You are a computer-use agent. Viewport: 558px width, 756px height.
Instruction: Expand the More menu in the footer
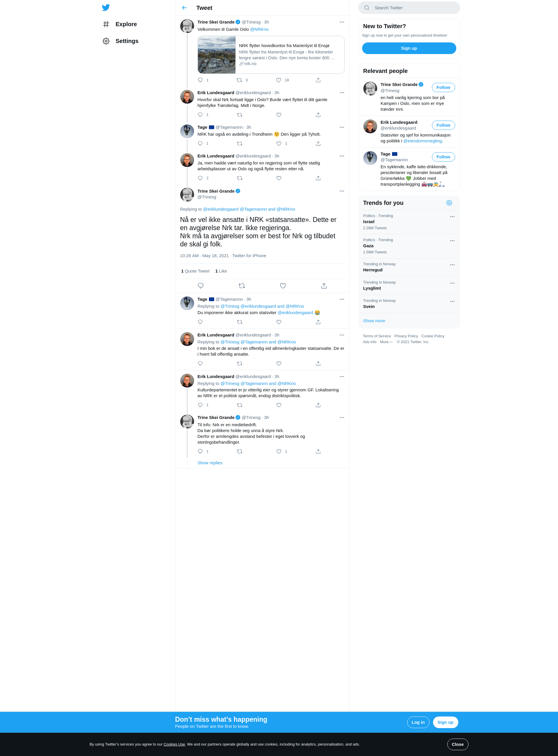coord(386,342)
